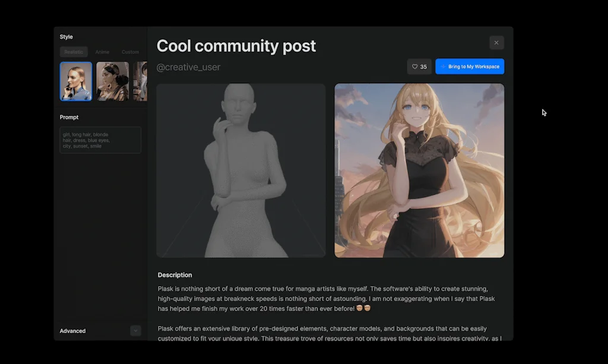
Task: Click the Cool community post title
Action: click(x=236, y=46)
